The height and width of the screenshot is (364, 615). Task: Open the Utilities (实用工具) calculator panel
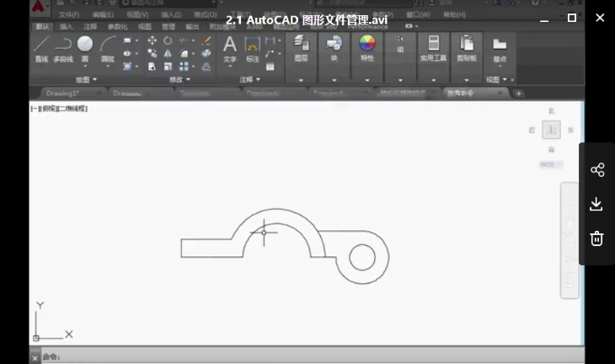click(x=433, y=48)
